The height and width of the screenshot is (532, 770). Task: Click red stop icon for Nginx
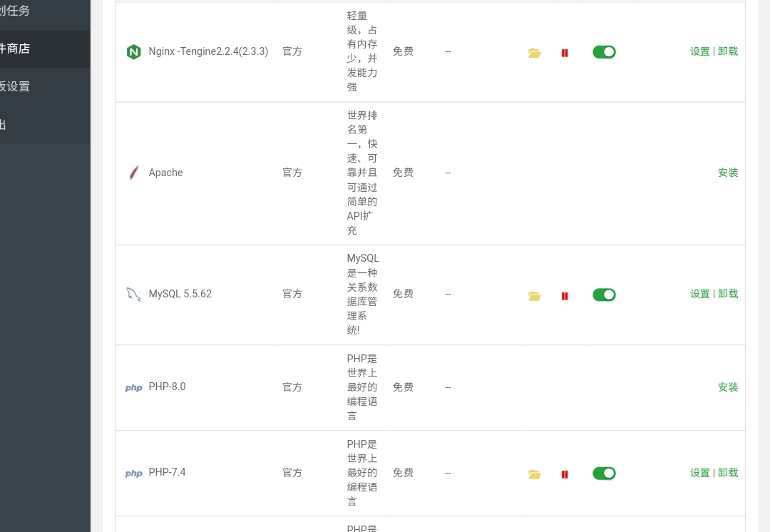(565, 53)
